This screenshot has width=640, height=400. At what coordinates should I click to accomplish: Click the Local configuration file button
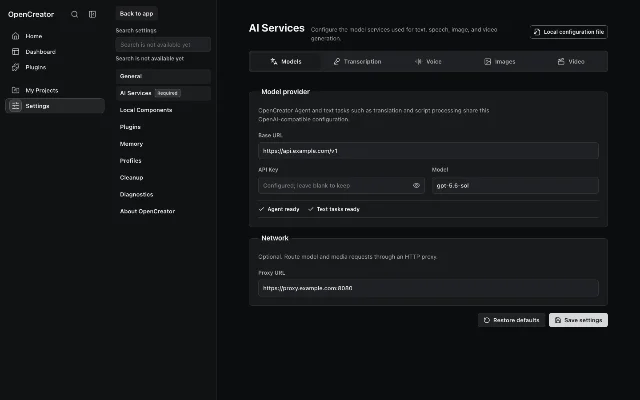[x=569, y=32]
